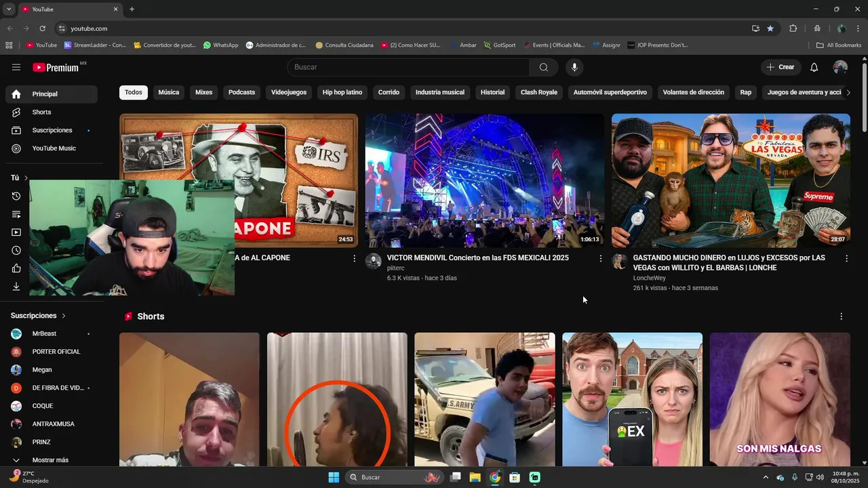The height and width of the screenshot is (488, 868).
Task: Open pilterc channel link
Action: click(395, 268)
